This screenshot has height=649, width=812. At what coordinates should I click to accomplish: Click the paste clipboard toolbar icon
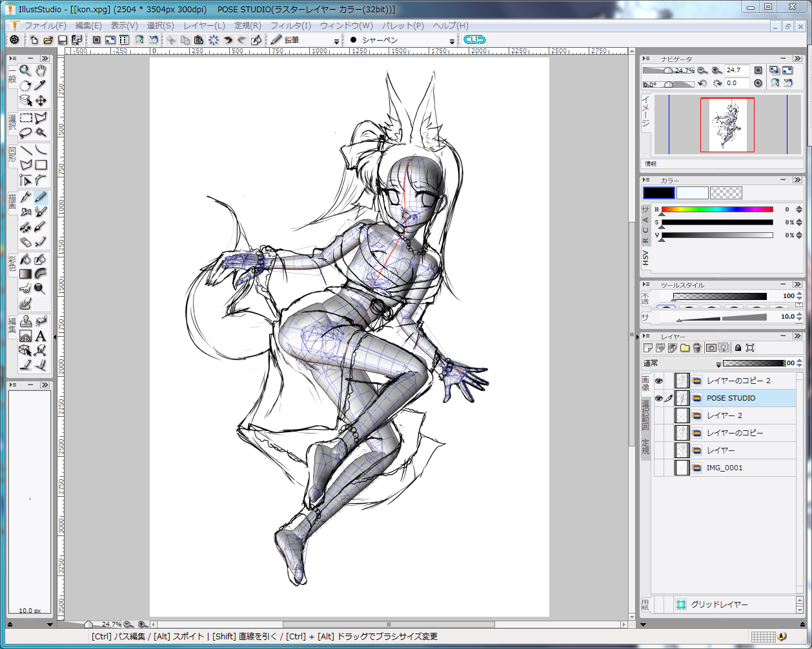pyautogui.click(x=199, y=40)
